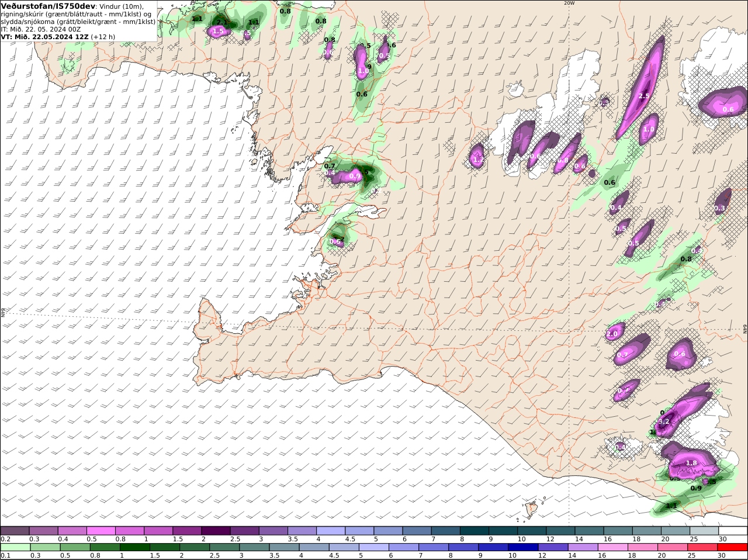Pick the light grey 25 snow-scale swatch
The width and height of the screenshot is (748, 560).
tap(705, 531)
